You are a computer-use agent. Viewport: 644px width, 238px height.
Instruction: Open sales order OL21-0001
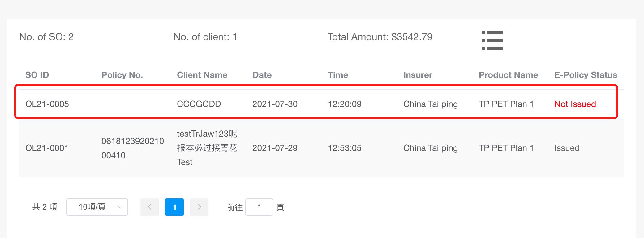tap(47, 148)
